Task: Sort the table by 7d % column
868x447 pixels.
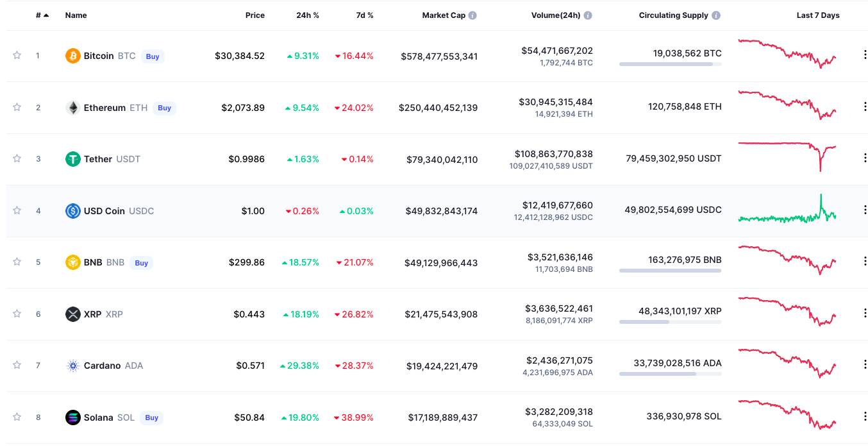Action: coord(365,15)
